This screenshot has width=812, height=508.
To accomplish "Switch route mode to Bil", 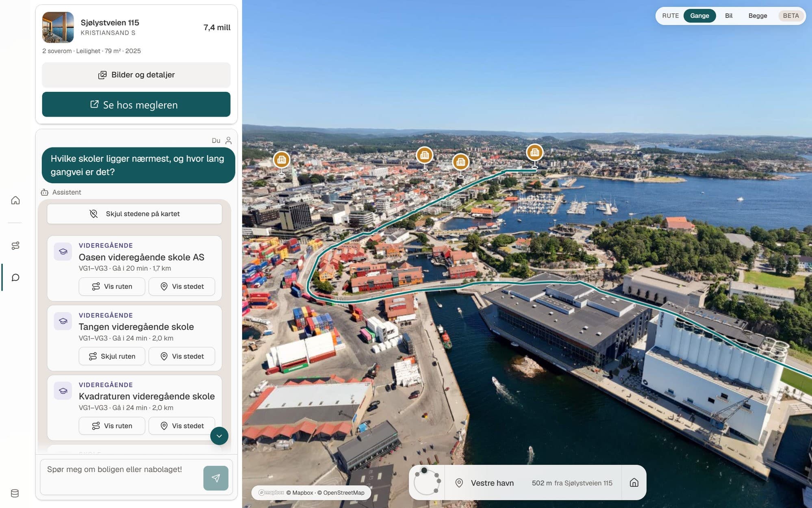I will pyautogui.click(x=729, y=16).
